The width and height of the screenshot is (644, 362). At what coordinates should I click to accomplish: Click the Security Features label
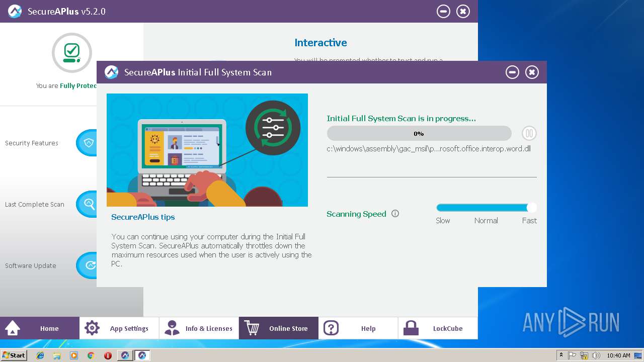click(32, 143)
